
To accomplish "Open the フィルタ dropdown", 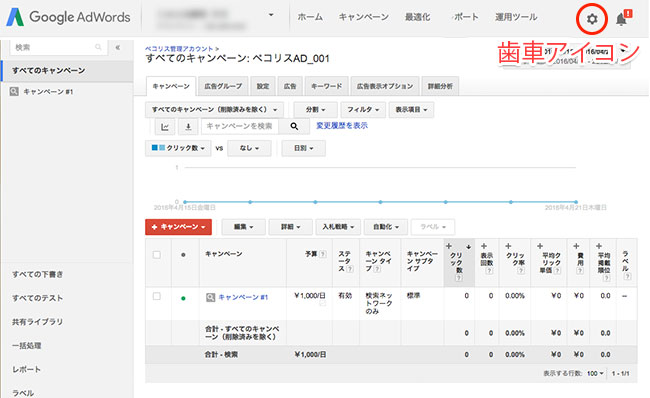I will (363, 110).
